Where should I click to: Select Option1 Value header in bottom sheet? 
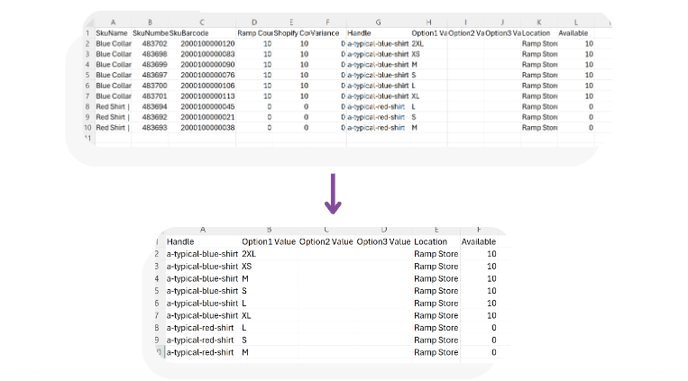coord(269,242)
